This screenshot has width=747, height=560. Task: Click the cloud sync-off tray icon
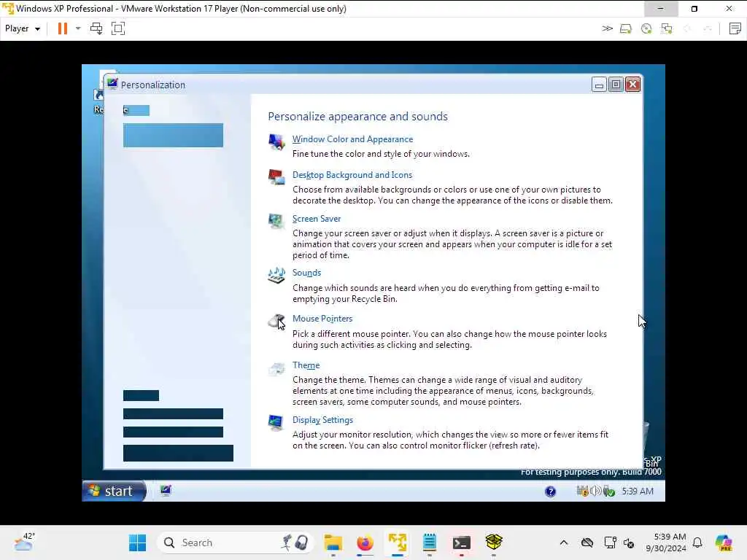click(x=587, y=542)
